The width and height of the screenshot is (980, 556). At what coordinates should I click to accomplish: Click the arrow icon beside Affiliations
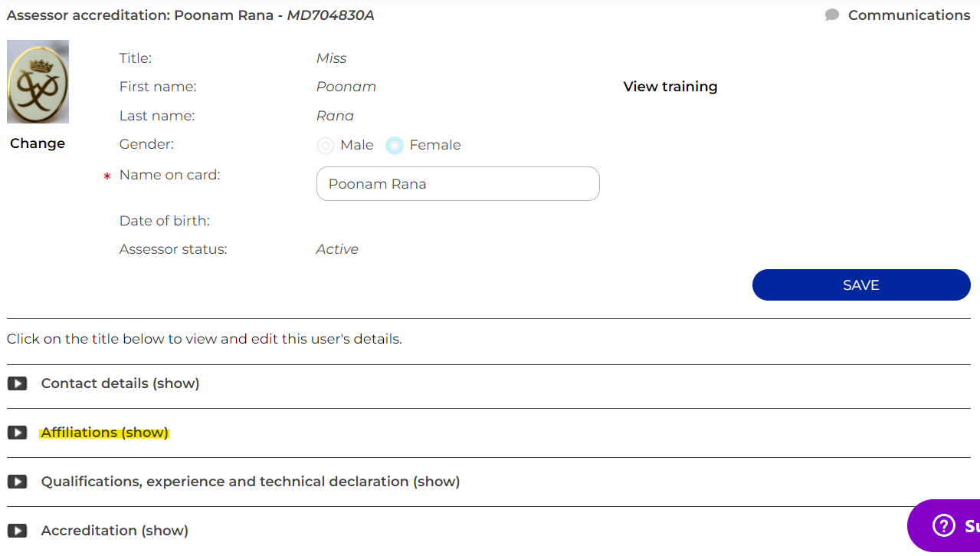click(x=17, y=433)
